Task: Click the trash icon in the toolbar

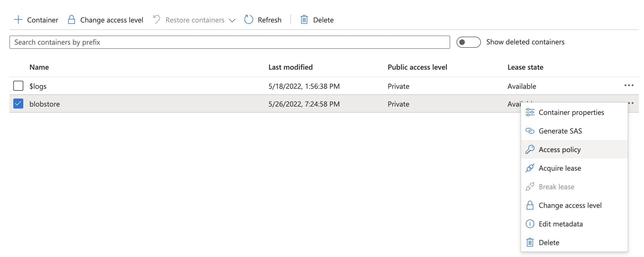Action: [304, 20]
